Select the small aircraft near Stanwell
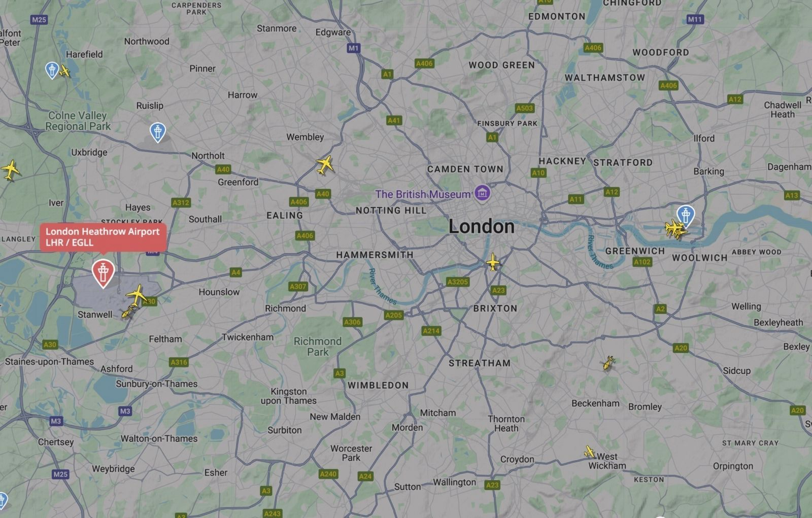This screenshot has width=812, height=518. pyautogui.click(x=127, y=313)
